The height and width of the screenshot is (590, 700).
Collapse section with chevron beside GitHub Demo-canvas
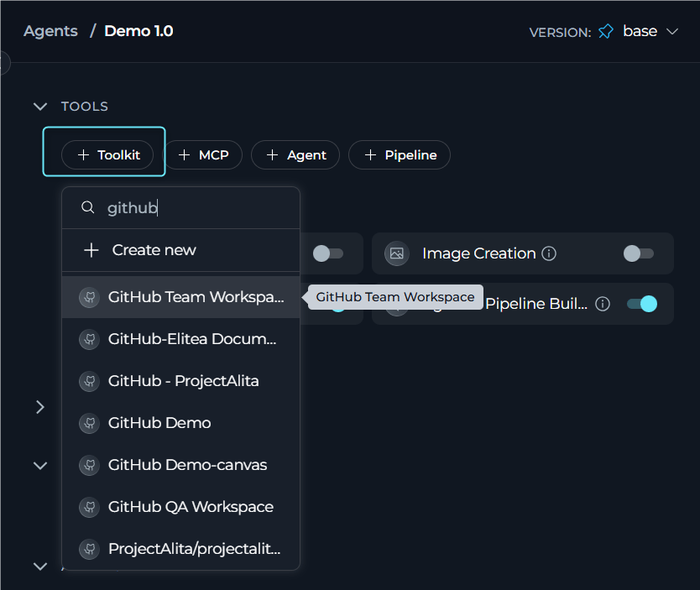point(40,466)
